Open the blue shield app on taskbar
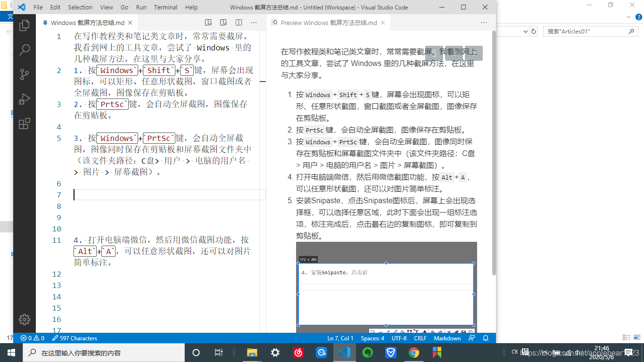Image resolution: width=644 pixels, height=362 pixels. coord(391,352)
